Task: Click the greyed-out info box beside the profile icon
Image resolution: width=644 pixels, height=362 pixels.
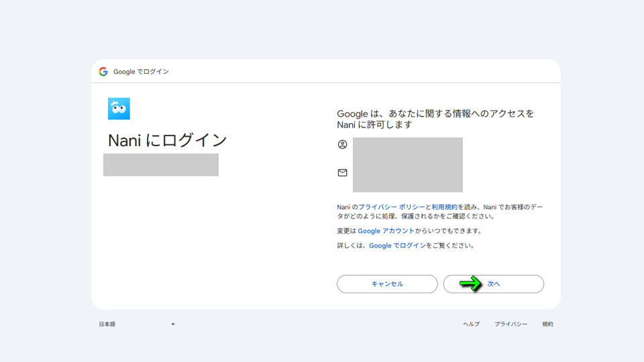Action: pyautogui.click(x=407, y=164)
